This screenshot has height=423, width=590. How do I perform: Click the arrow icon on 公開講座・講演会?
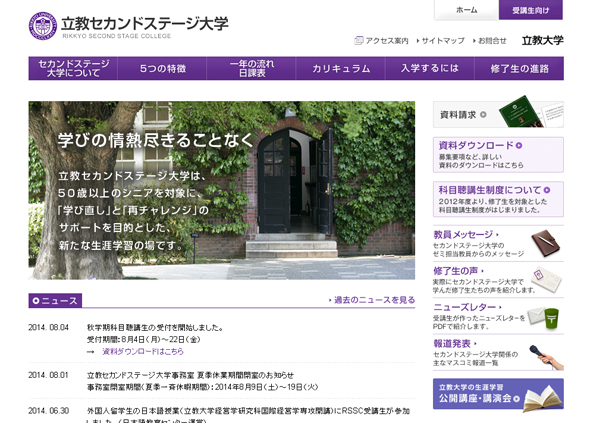(516, 399)
